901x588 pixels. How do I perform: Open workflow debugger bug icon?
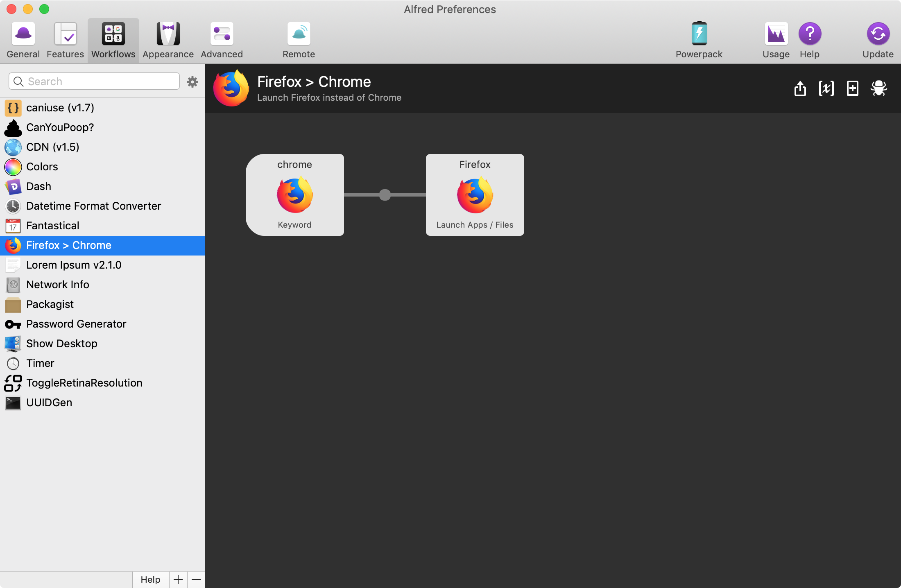click(x=879, y=88)
